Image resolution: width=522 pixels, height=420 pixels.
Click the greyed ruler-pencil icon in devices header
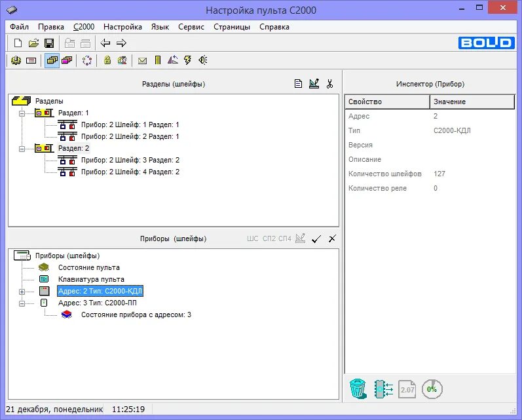300,239
